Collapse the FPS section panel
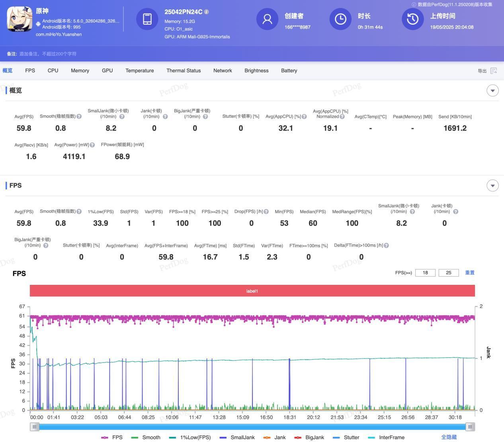 pos(492,185)
